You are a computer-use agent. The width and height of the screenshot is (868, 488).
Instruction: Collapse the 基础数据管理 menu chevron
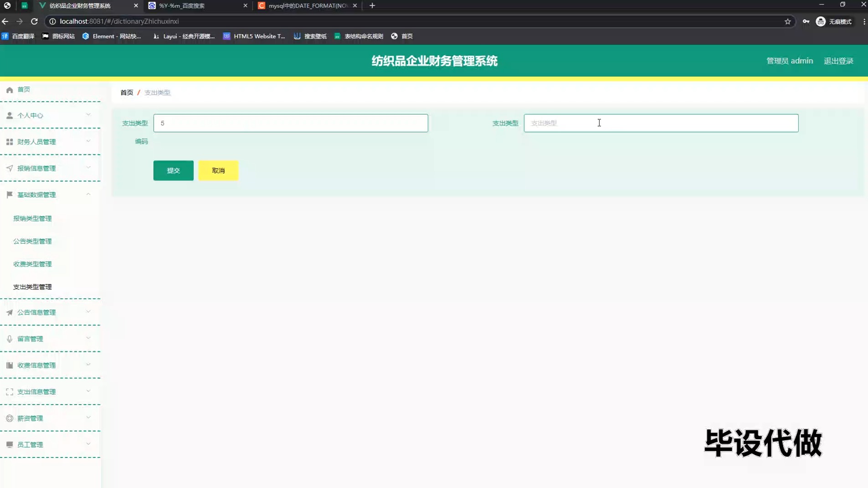point(88,194)
